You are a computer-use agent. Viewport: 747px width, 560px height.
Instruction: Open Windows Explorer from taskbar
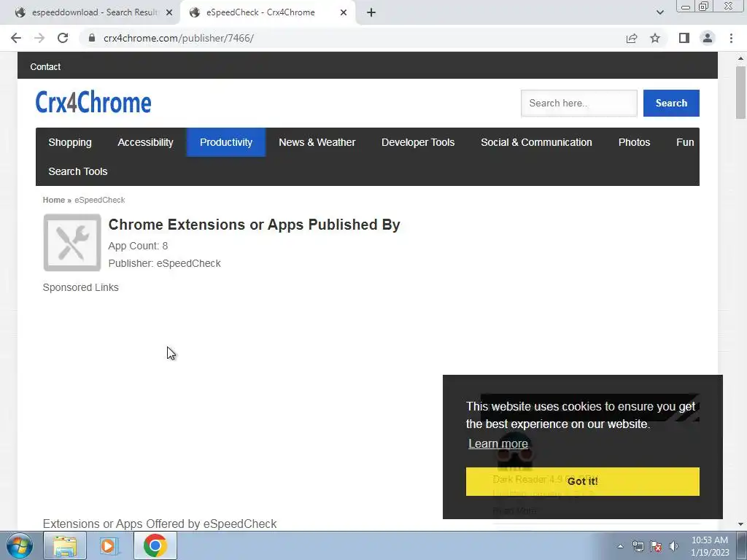65,545
